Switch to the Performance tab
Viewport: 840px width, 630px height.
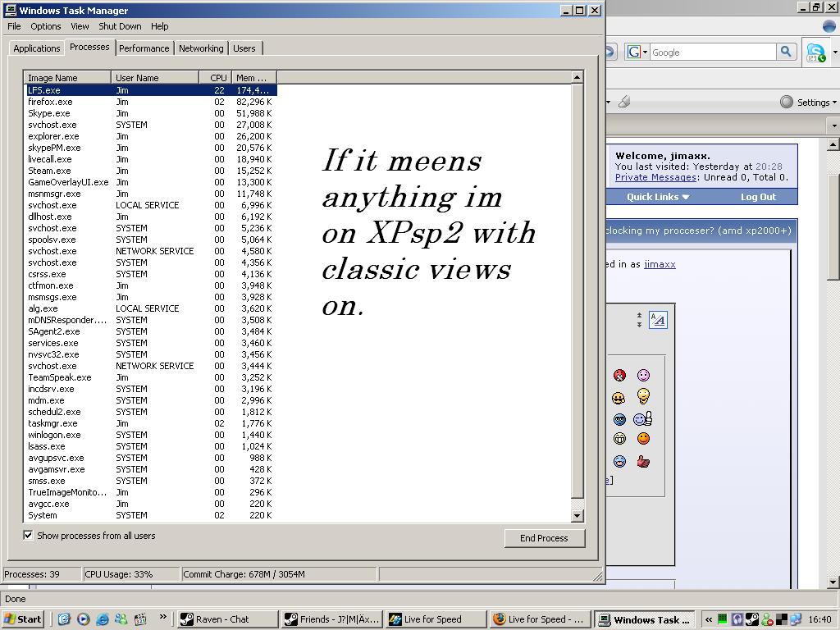tap(144, 48)
